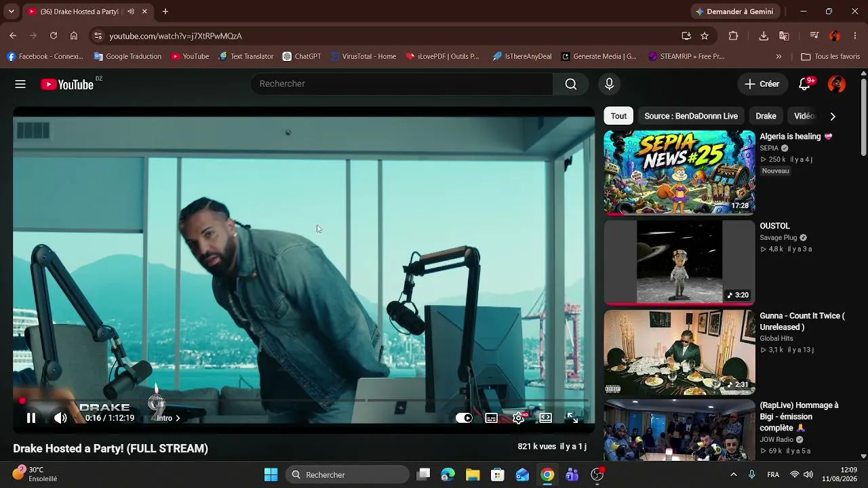Open the media controls icon in Chrome toolbar
Viewport: 868px width, 488px height.
coord(814,36)
